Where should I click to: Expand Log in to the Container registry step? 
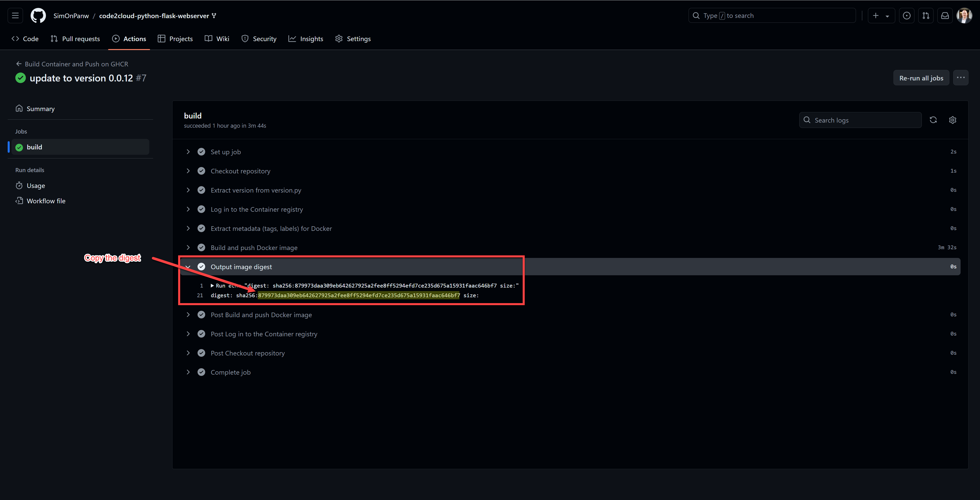(x=188, y=209)
